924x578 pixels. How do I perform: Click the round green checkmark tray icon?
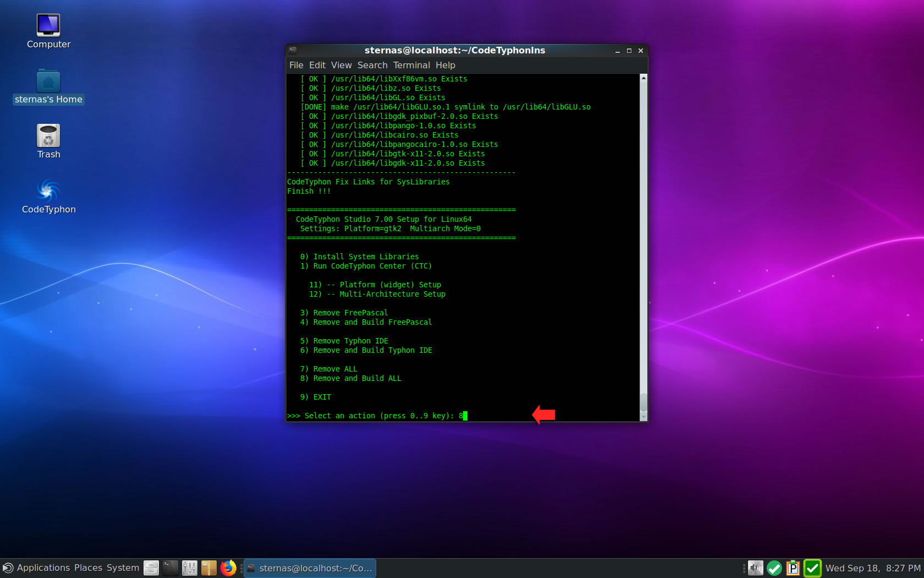[774, 568]
